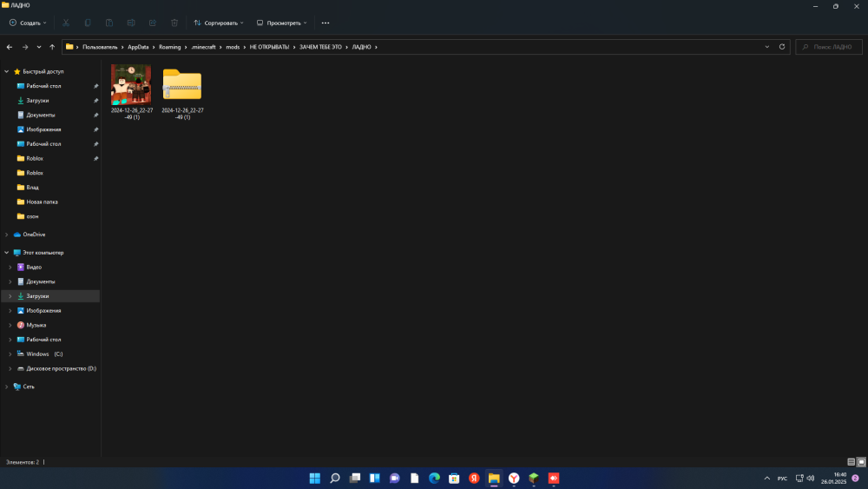
Task: Open volume control in system tray
Action: coord(811,478)
